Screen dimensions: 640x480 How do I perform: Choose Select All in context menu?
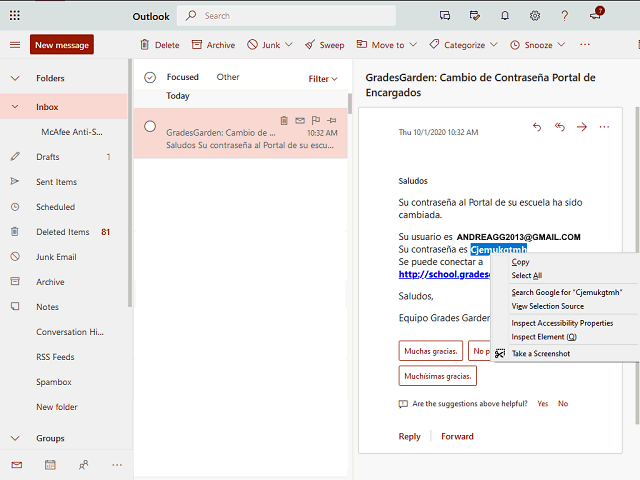527,276
